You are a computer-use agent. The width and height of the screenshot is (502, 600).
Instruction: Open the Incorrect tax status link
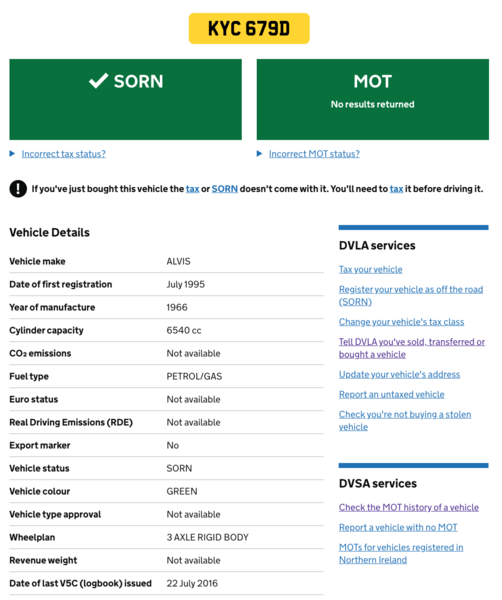[x=64, y=154]
